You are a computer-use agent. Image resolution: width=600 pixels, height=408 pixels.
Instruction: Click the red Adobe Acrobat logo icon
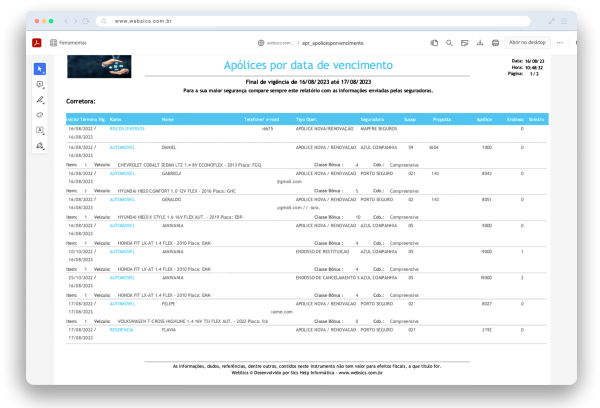click(37, 42)
